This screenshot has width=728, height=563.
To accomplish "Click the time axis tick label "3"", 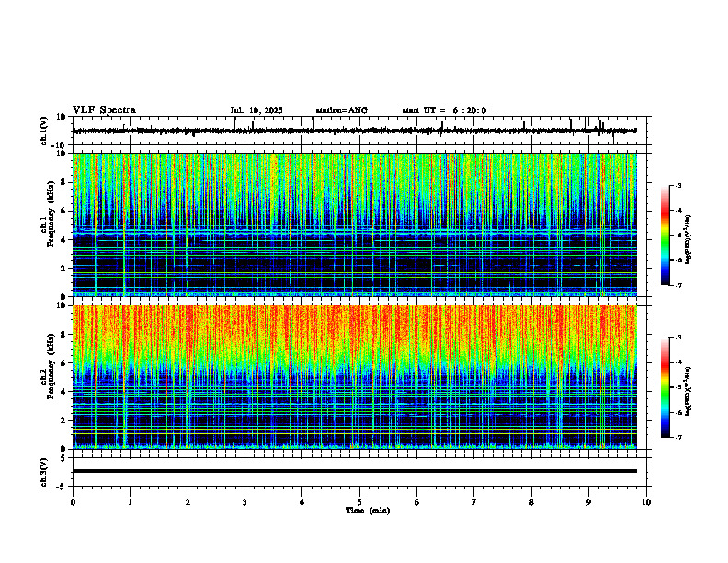I will click(245, 502).
